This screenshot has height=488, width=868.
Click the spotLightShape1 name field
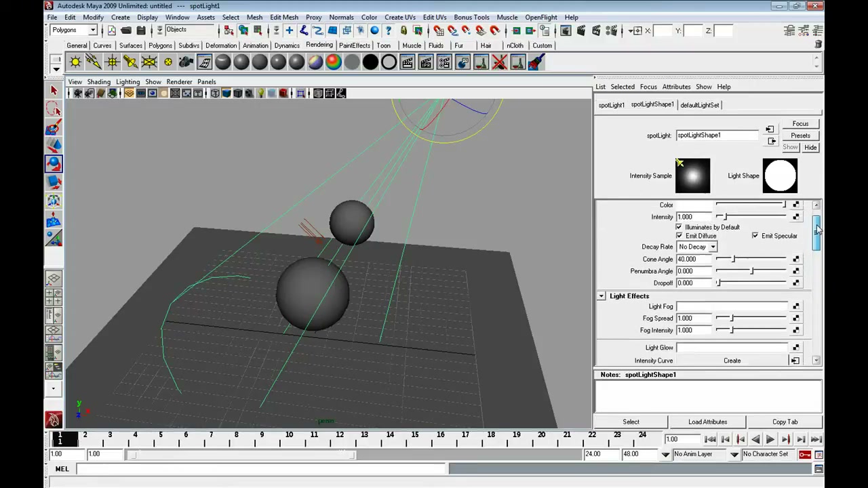pyautogui.click(x=717, y=135)
